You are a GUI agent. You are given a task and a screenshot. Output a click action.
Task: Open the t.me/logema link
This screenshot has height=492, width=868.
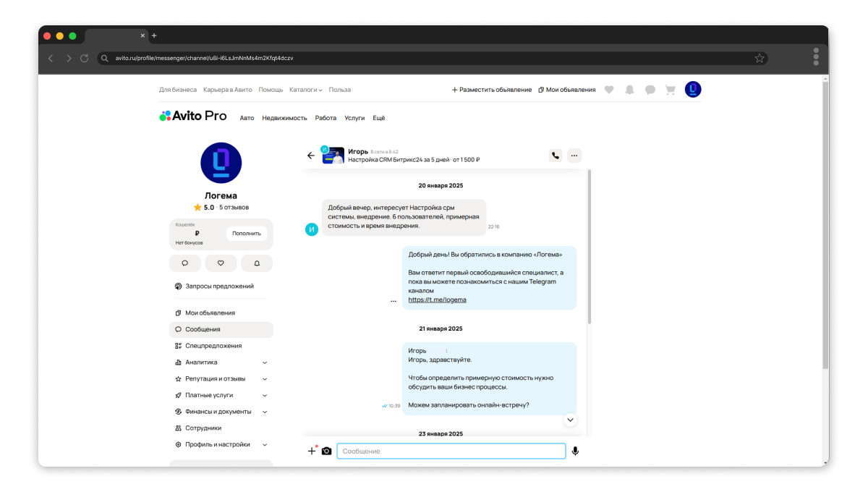(x=437, y=300)
